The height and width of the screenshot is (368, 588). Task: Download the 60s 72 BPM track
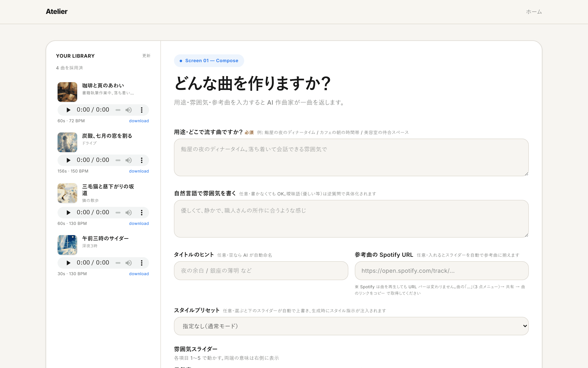click(x=139, y=121)
